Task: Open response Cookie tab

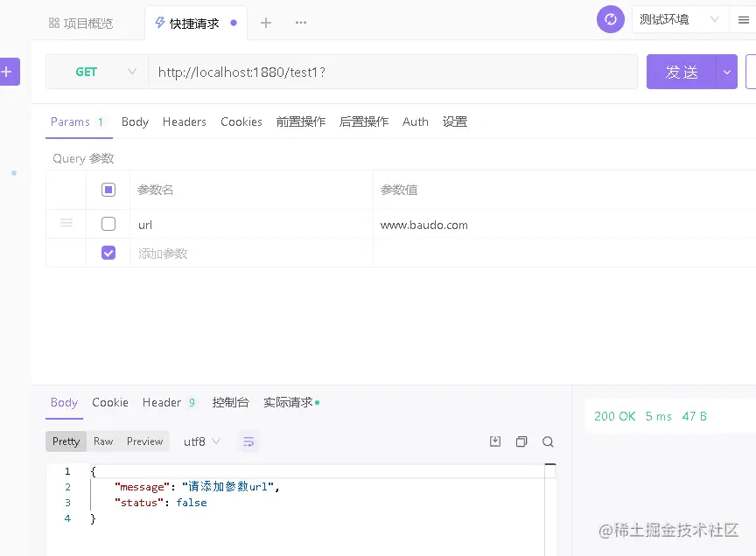Action: [110, 402]
